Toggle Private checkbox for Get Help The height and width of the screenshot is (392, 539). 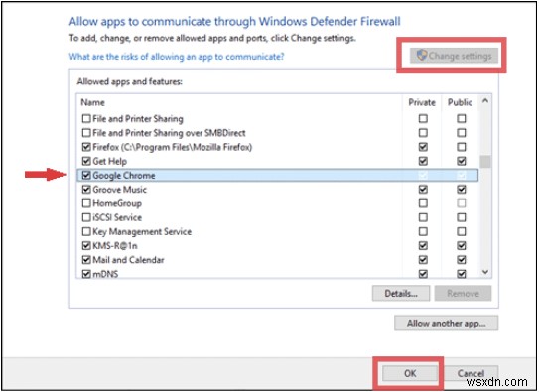tap(423, 161)
